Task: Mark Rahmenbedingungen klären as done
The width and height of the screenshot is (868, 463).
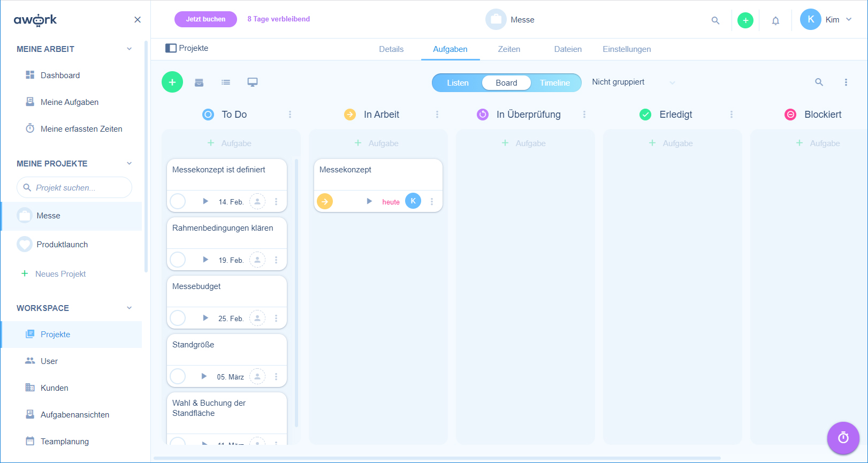Action: point(178,260)
